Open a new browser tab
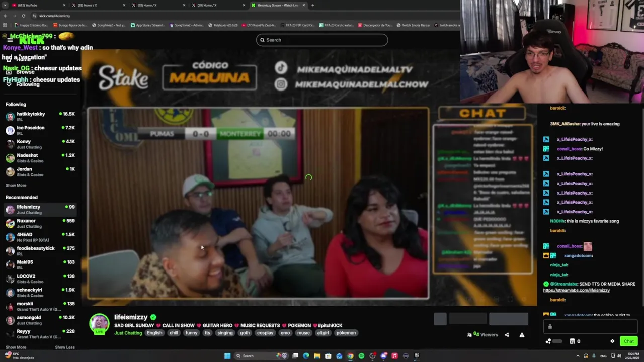644x362 pixels. 312,5
